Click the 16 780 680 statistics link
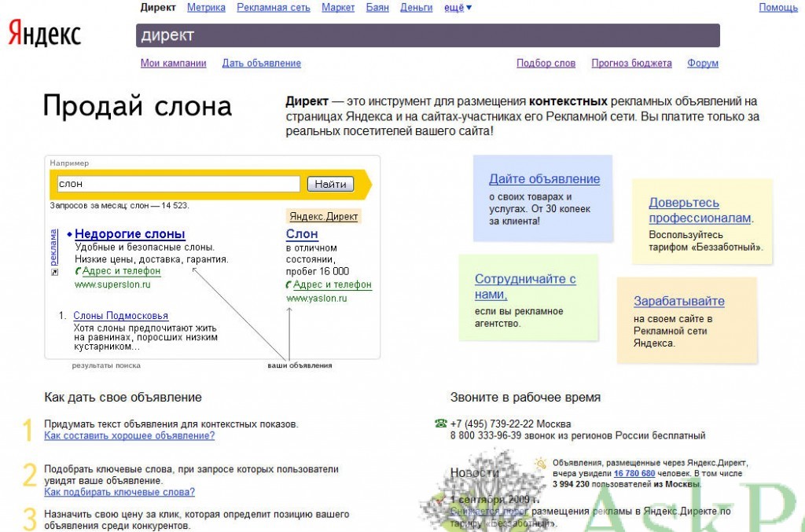This screenshot has width=805, height=532. (x=634, y=474)
